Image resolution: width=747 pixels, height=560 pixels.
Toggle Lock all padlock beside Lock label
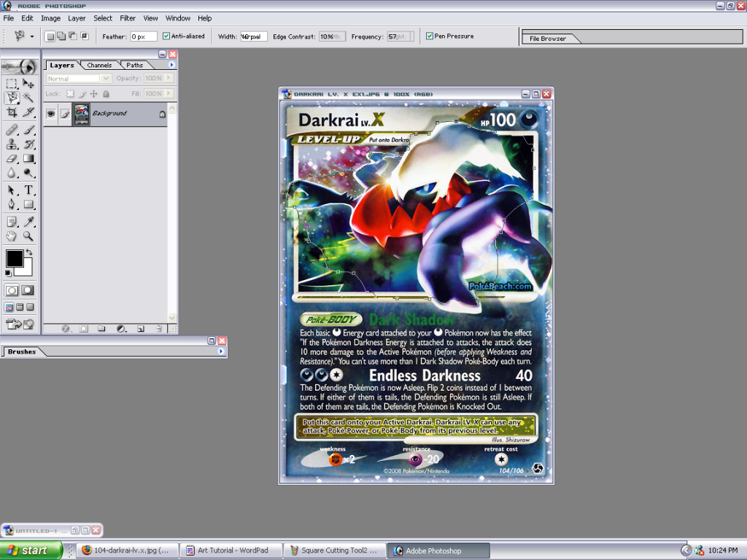pyautogui.click(x=106, y=94)
